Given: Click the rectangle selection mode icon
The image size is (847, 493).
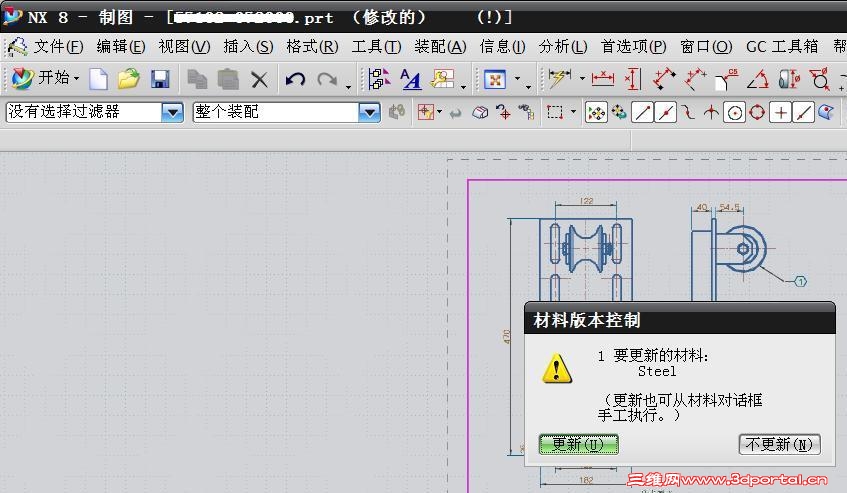Looking at the screenshot, I should click(x=555, y=112).
